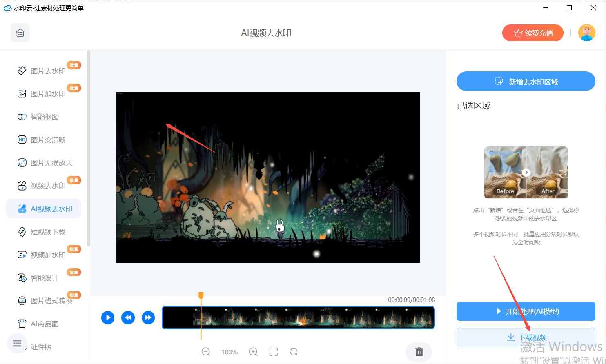Fast forward the video

tap(148, 317)
